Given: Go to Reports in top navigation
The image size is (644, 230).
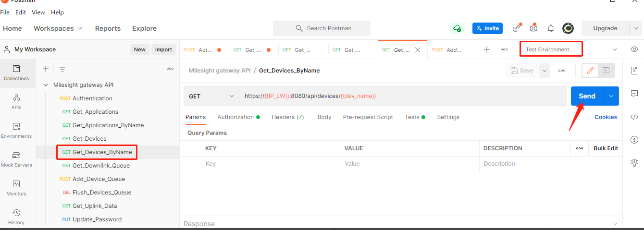Looking at the screenshot, I should (108, 28).
